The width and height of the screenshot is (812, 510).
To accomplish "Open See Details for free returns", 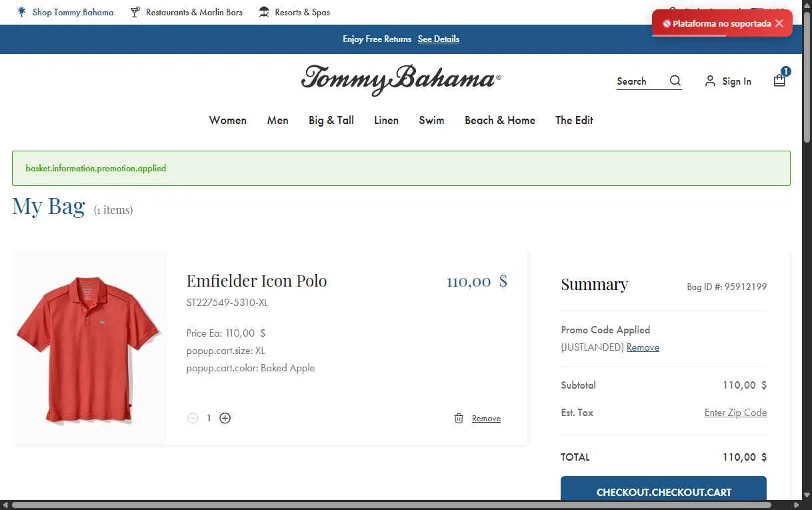I will pyautogui.click(x=439, y=39).
